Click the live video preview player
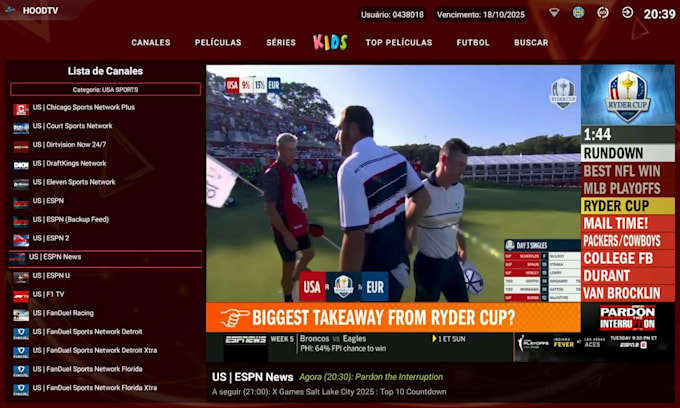The width and height of the screenshot is (680, 408). click(x=440, y=213)
